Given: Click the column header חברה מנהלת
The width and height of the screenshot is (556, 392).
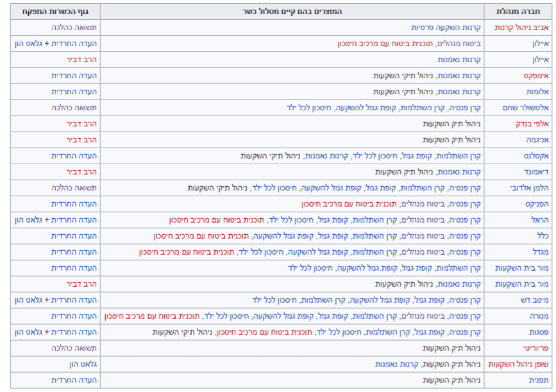Looking at the screenshot, I should 518,12.
